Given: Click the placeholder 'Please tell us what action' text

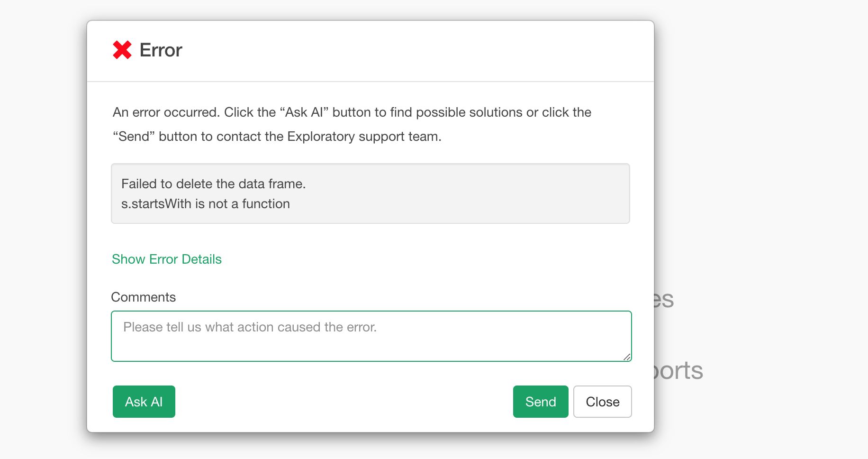Looking at the screenshot, I should pyautogui.click(x=250, y=327).
